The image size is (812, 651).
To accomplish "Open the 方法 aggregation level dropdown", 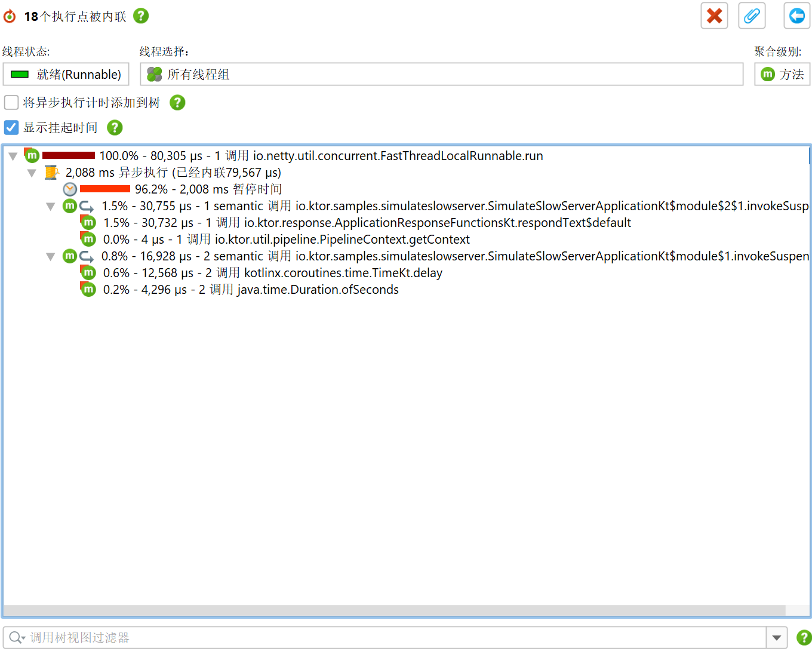I will (782, 74).
